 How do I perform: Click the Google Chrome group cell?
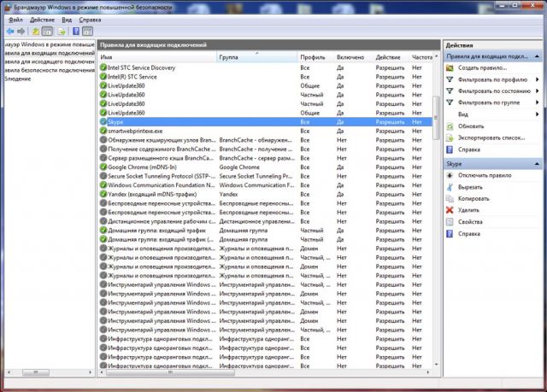point(239,167)
